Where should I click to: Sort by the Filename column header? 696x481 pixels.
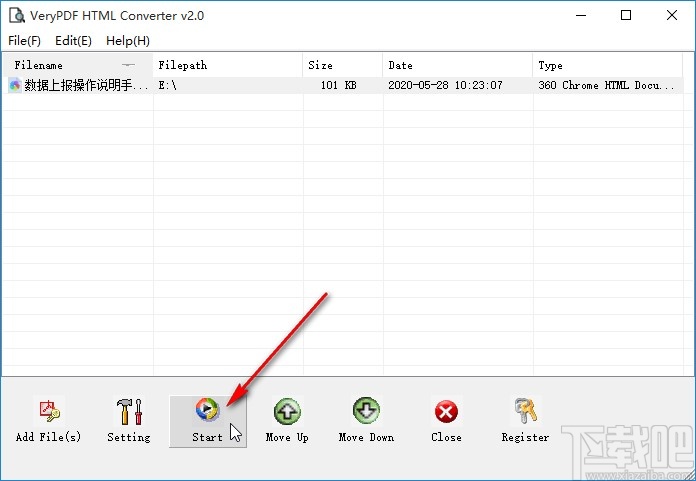[x=78, y=65]
